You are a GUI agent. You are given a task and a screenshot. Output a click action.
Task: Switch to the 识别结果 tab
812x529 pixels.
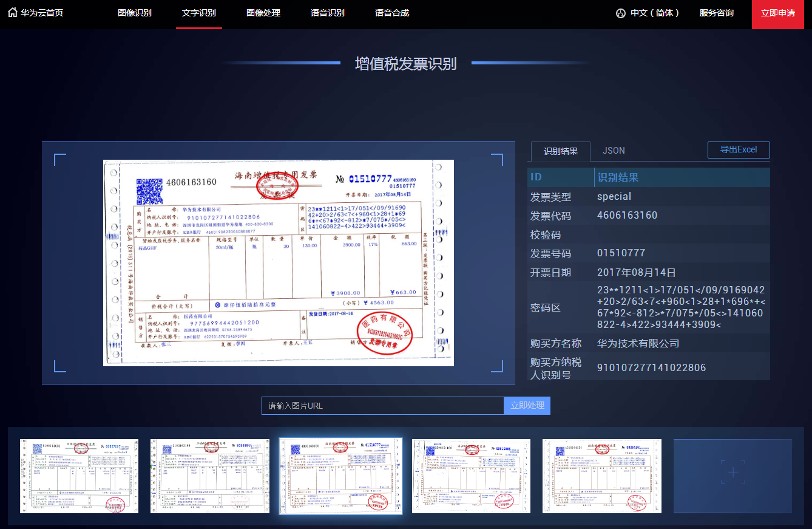coord(561,151)
